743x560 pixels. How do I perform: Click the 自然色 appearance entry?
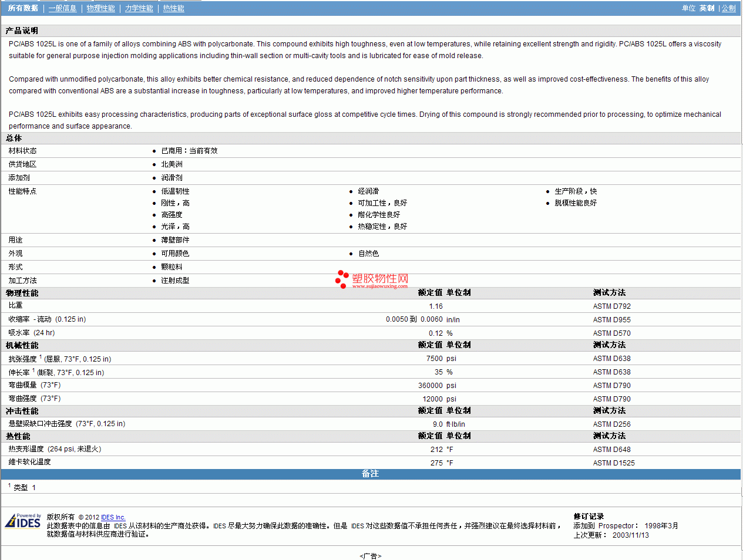coord(368,254)
